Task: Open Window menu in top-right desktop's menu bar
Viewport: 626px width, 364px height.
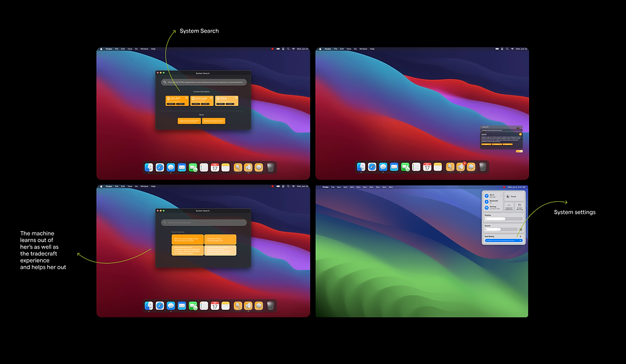Action: click(363, 49)
